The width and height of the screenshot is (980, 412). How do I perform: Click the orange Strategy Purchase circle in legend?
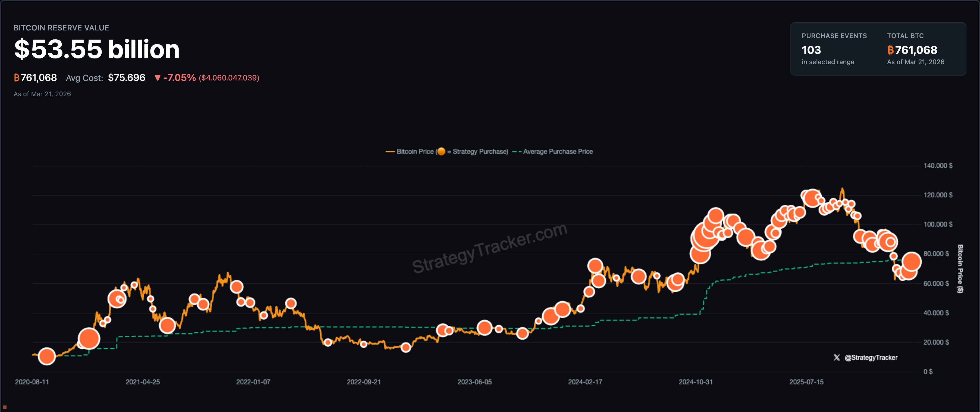(x=441, y=152)
